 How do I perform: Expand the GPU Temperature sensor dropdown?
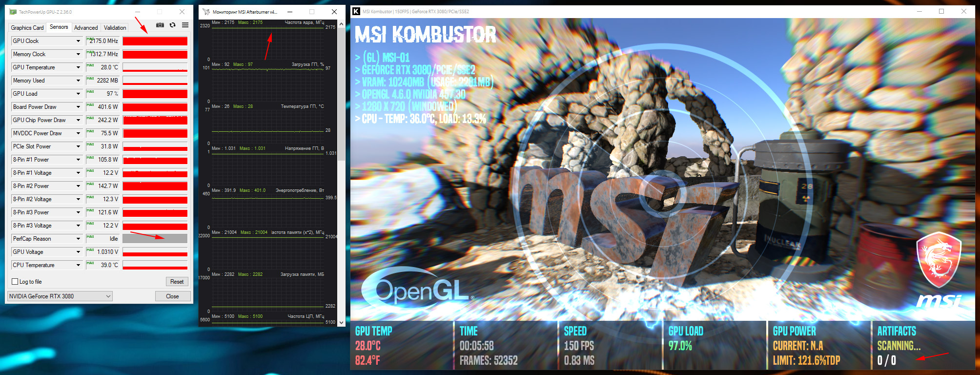[78, 67]
